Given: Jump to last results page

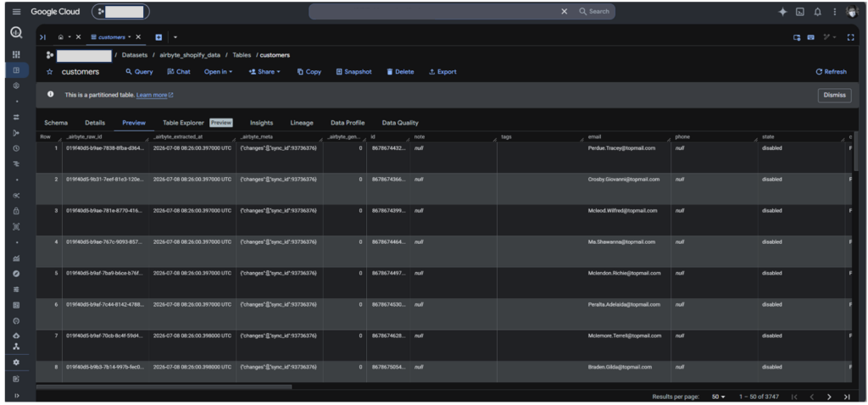Looking at the screenshot, I should tap(847, 397).
